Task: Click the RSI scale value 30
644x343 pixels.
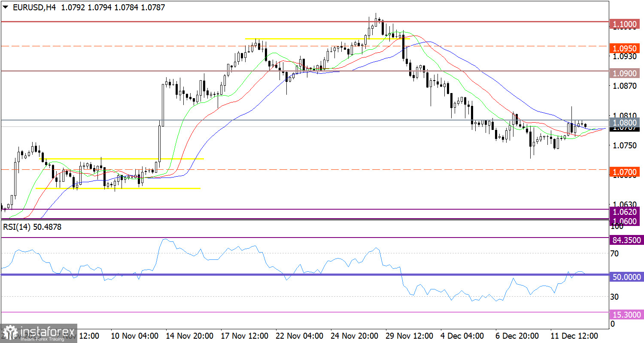Action: coord(615,296)
